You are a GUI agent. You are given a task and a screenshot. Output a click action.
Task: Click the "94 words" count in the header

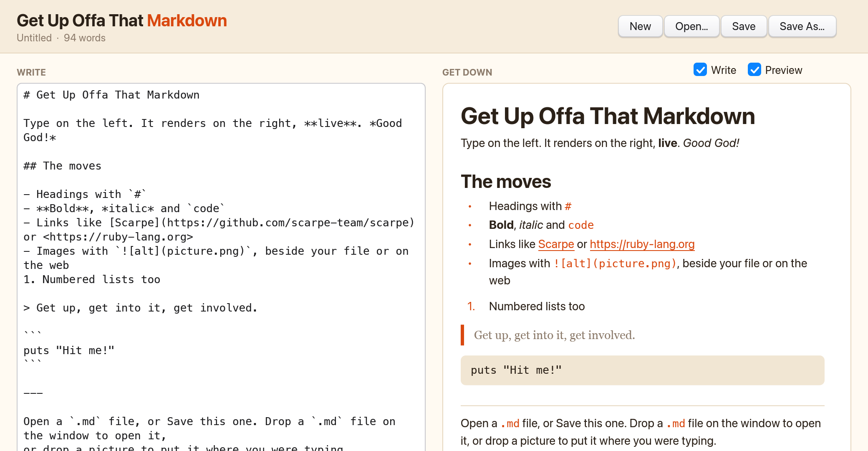click(x=85, y=38)
